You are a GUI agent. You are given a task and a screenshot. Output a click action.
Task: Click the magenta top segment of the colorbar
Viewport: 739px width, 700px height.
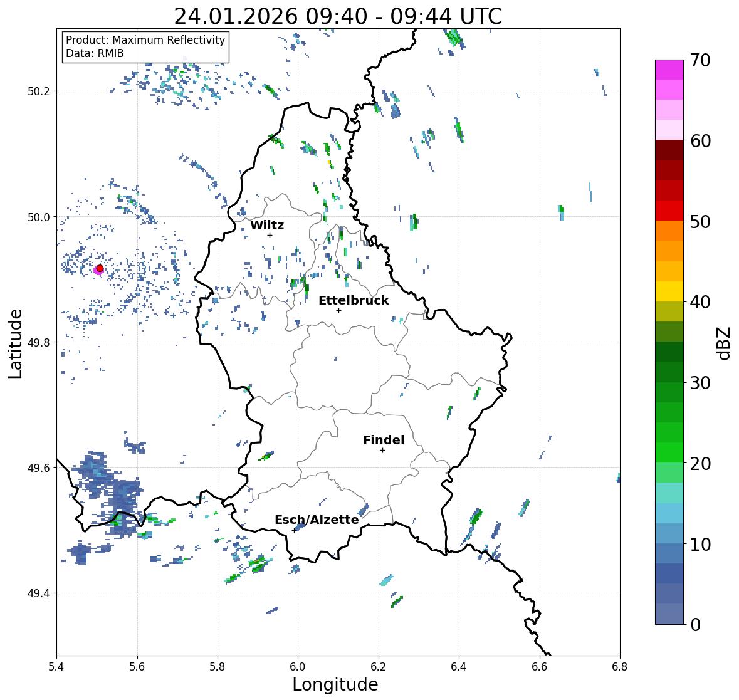[669, 70]
